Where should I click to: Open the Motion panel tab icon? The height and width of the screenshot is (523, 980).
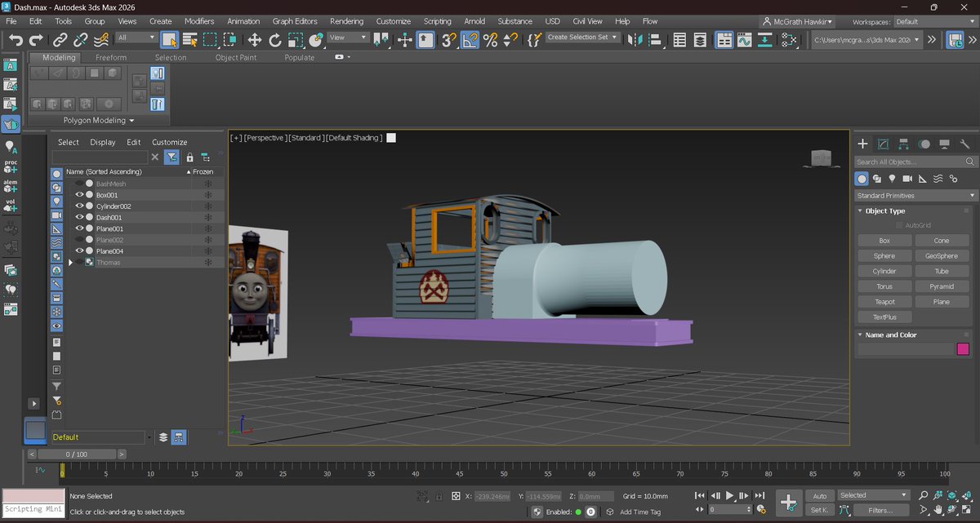(924, 144)
